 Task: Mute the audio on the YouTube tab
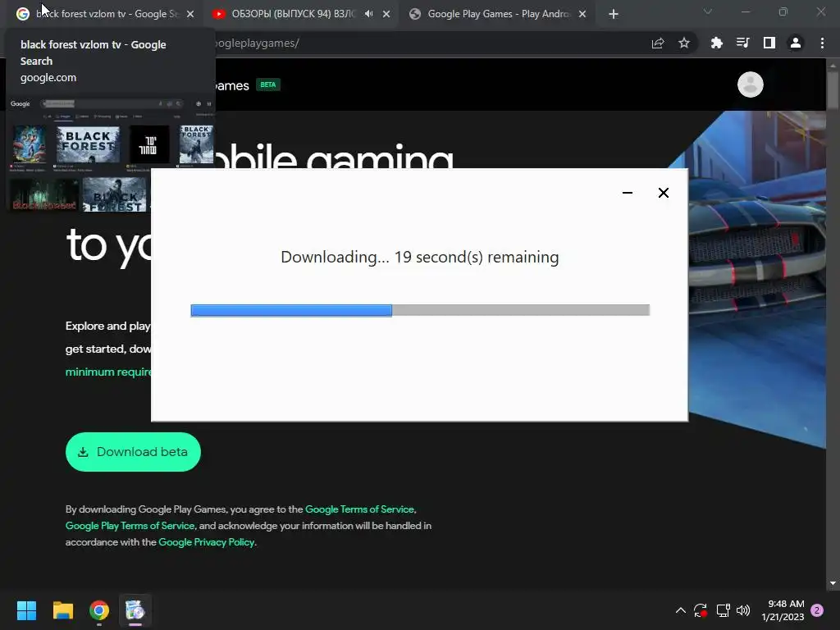[368, 14]
